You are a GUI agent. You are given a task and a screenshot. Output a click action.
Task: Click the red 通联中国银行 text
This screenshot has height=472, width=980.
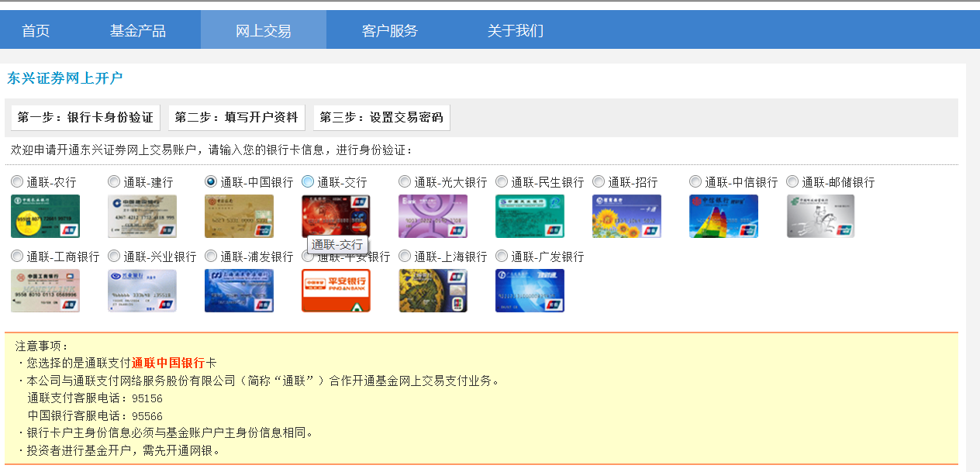click(x=168, y=363)
